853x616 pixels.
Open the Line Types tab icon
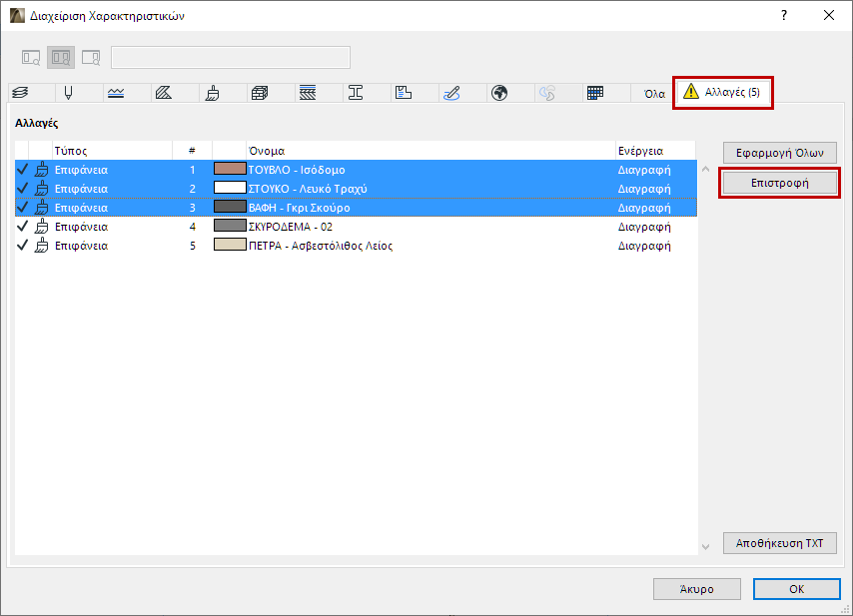click(x=116, y=93)
